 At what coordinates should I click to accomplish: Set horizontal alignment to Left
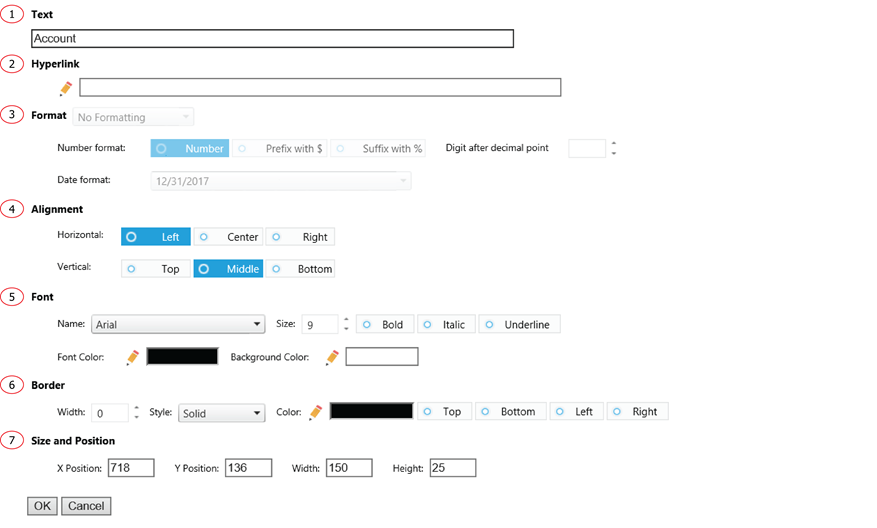tap(155, 237)
